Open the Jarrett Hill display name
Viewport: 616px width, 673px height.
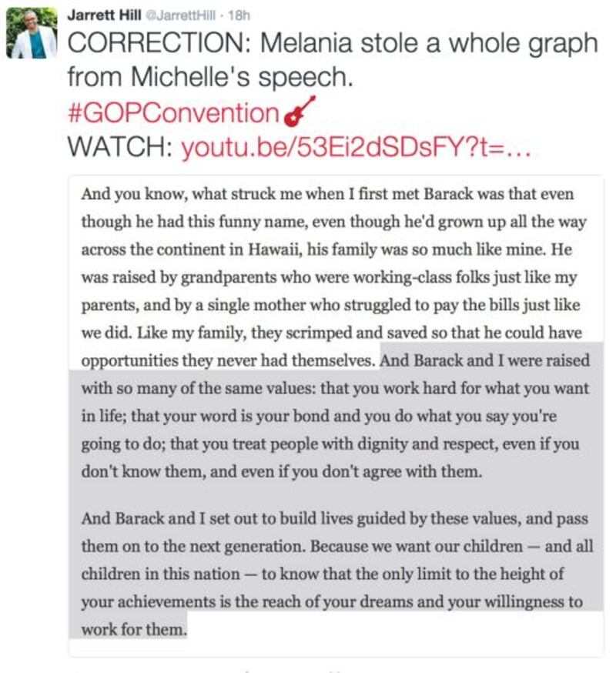tap(99, 15)
